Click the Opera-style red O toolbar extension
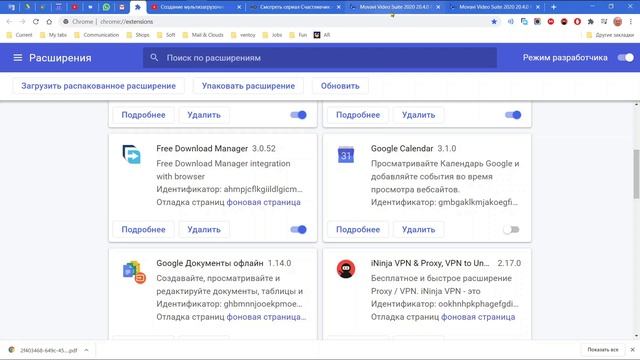 pos(577,22)
